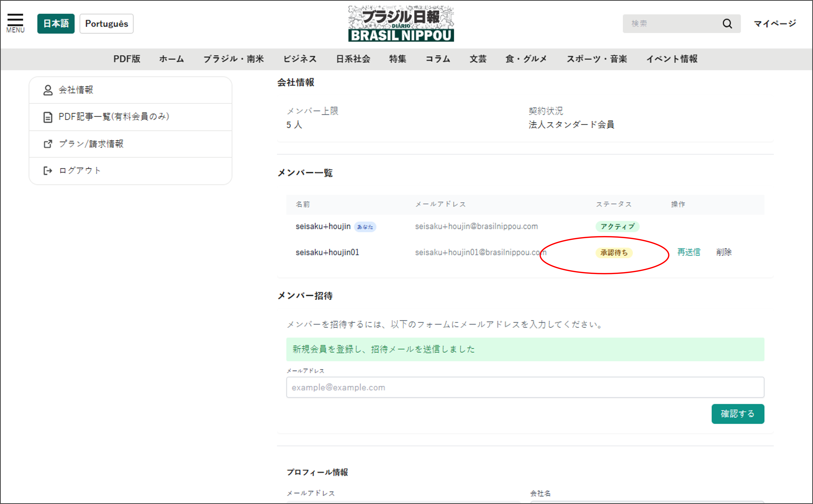Viewport: 813px width, 504px height.
Task: Click the プロフィール情報 heading
Action: pos(317,472)
